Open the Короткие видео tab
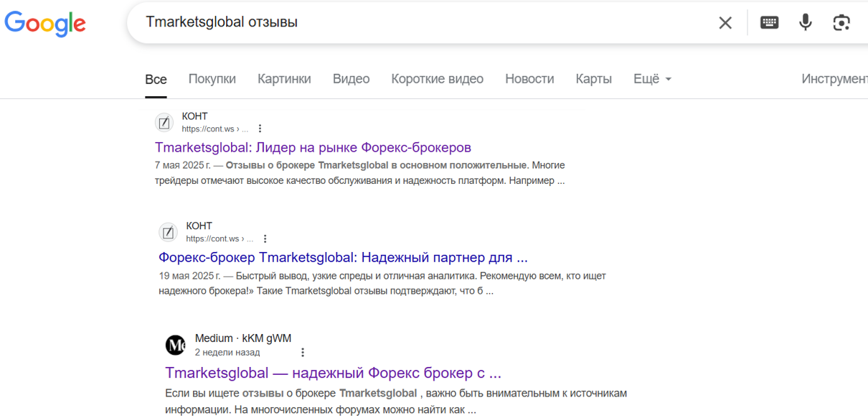Screen dimensions: 868x418 pyautogui.click(x=437, y=79)
